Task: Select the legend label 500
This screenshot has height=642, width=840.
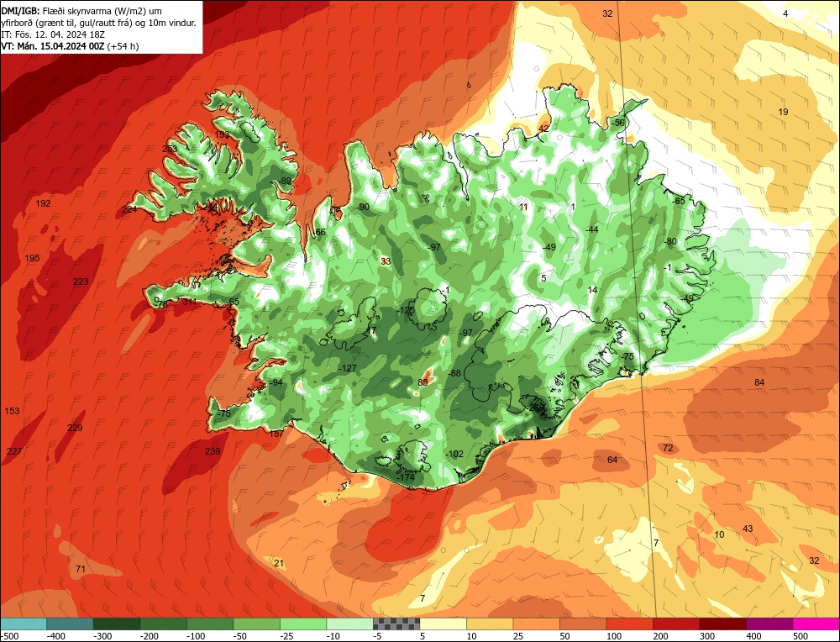Action: tap(801, 636)
